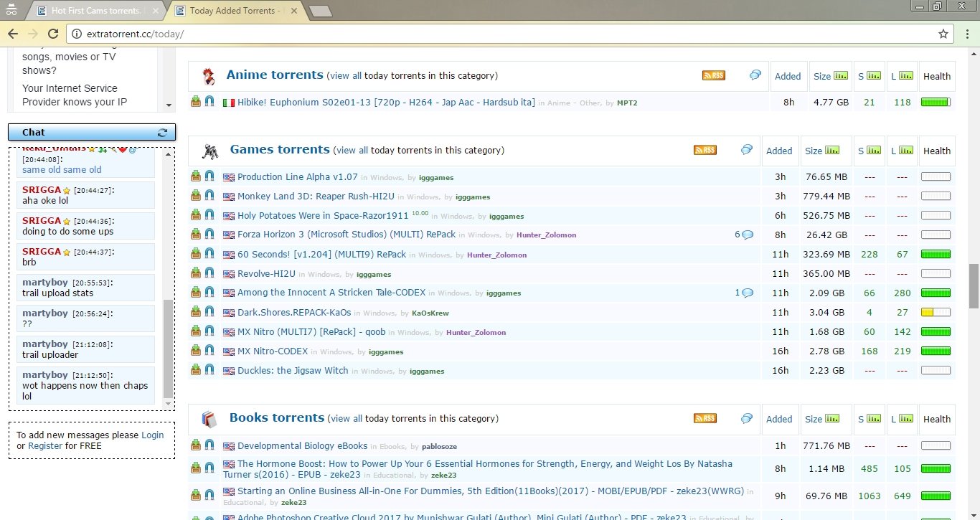The width and height of the screenshot is (980, 520).
Task: Click chat message 'trail upload stats'
Action: [x=58, y=293]
